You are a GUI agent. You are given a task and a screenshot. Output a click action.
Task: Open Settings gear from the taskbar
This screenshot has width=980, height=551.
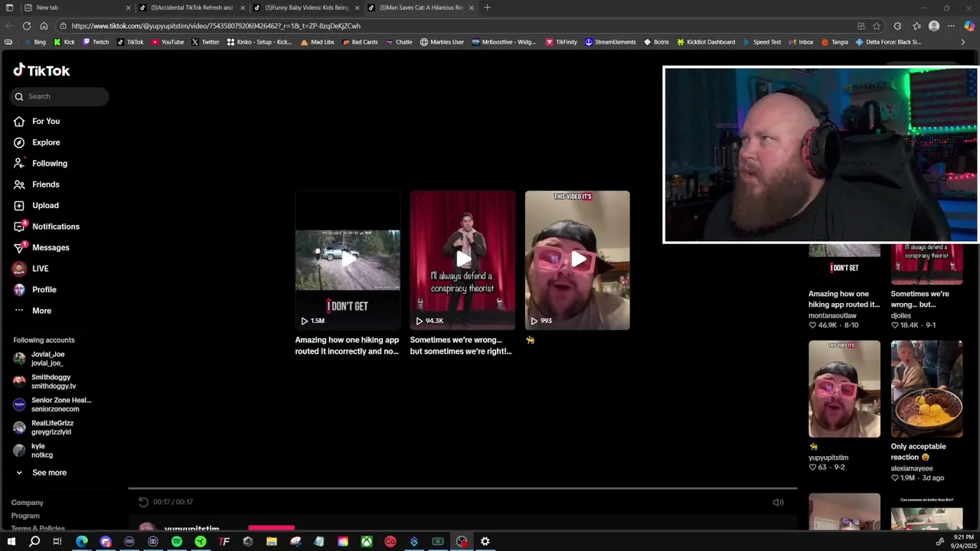[485, 541]
